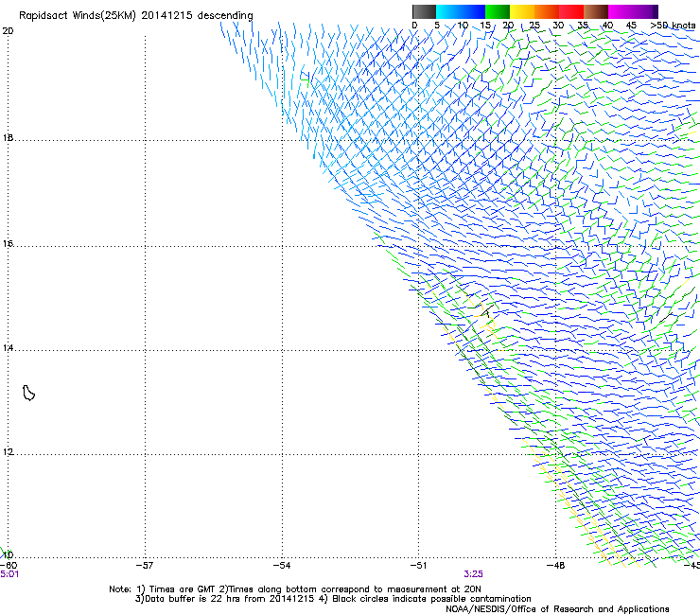Click the legend label '45'
The width and height of the screenshot is (700, 615).
pyautogui.click(x=631, y=26)
